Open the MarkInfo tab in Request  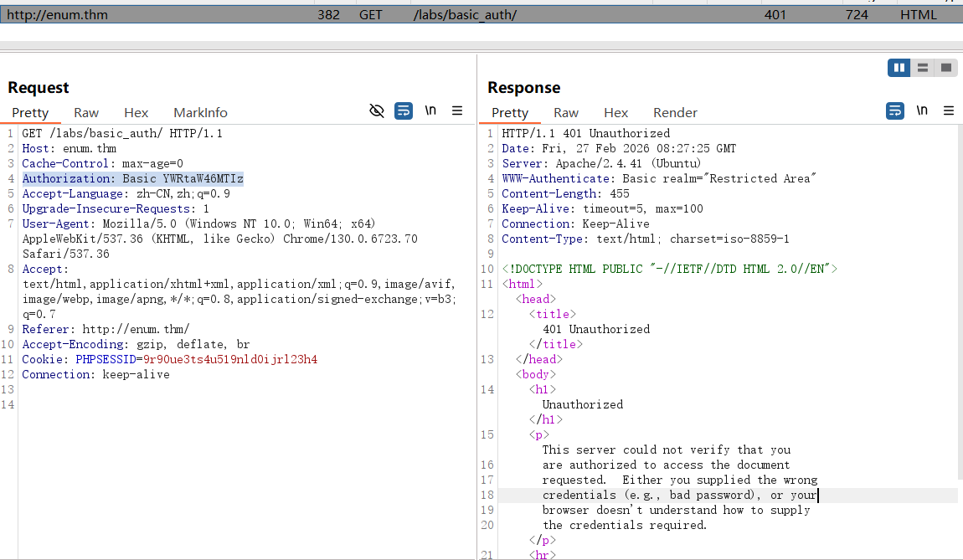pos(200,113)
